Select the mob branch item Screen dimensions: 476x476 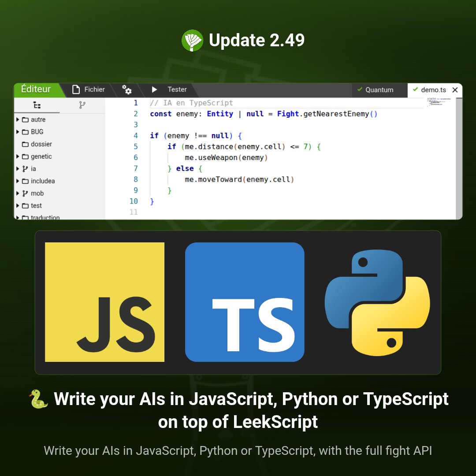click(x=59, y=193)
